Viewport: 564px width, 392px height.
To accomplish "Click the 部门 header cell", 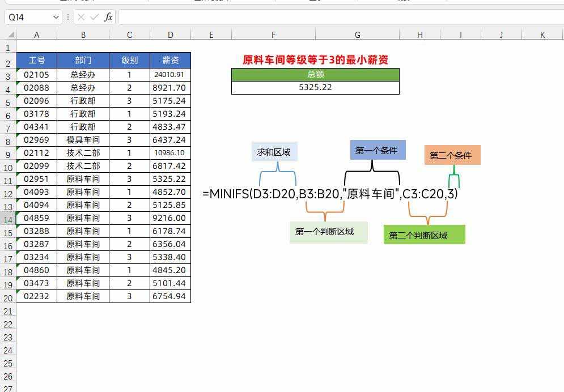I will pos(83,60).
